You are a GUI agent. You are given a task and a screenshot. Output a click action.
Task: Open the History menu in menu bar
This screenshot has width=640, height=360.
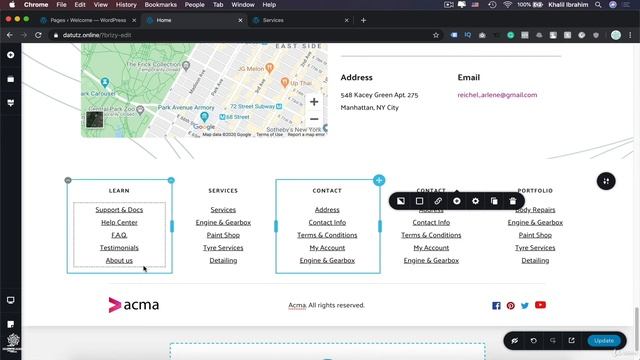(x=126, y=4)
